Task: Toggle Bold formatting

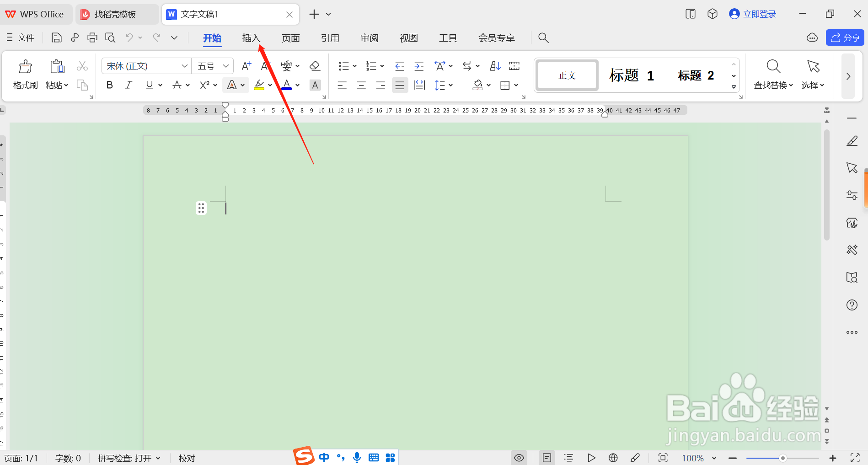Action: (110, 85)
